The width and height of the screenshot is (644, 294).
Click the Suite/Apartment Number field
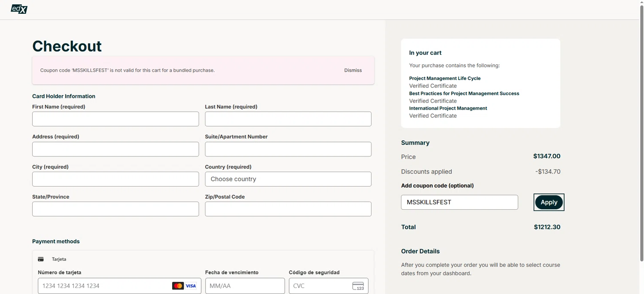288,149
